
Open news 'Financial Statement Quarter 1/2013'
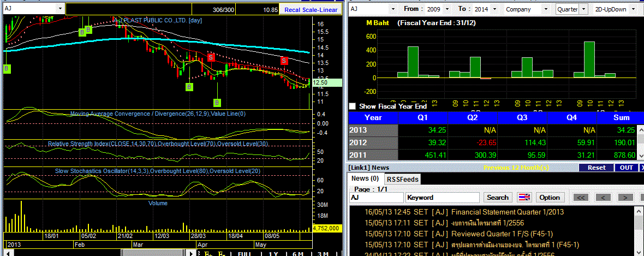click(x=507, y=212)
